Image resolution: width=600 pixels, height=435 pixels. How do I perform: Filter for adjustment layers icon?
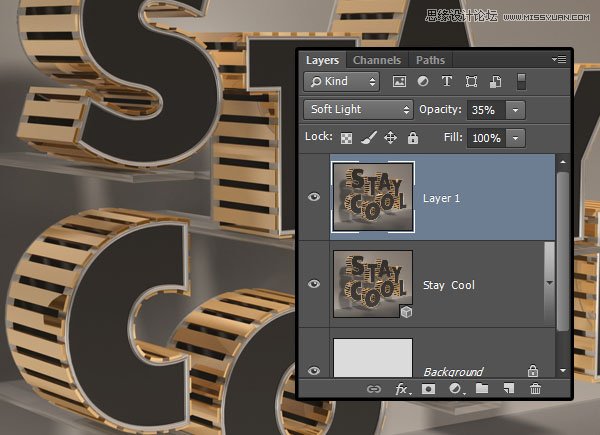tap(423, 81)
